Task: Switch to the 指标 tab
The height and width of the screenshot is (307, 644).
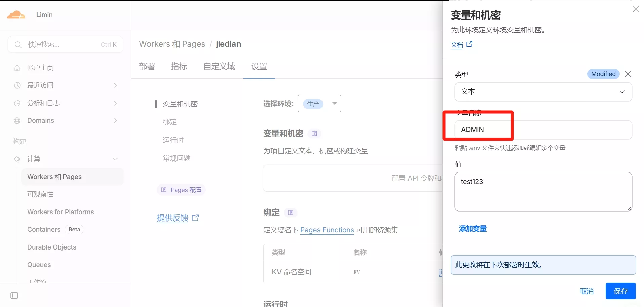Action: tap(179, 66)
